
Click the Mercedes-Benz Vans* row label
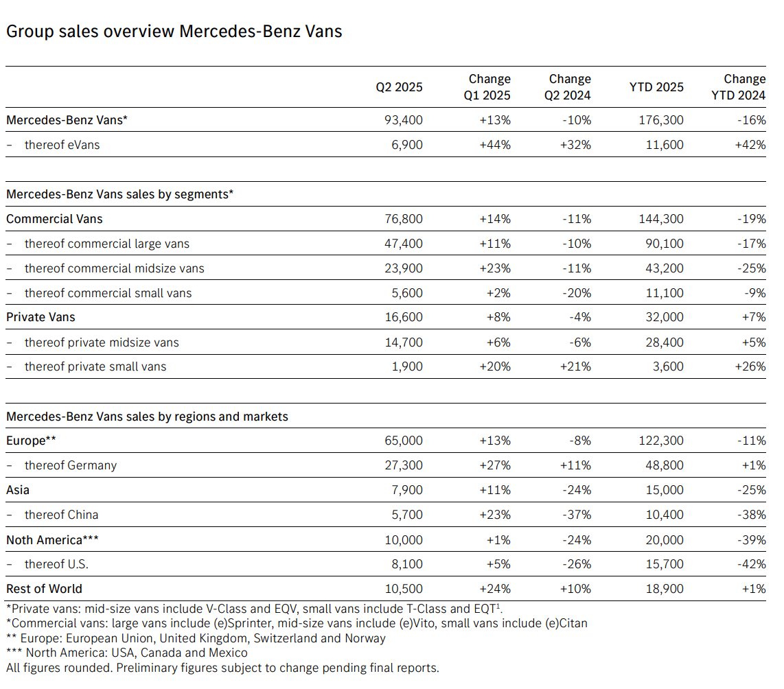click(67, 120)
